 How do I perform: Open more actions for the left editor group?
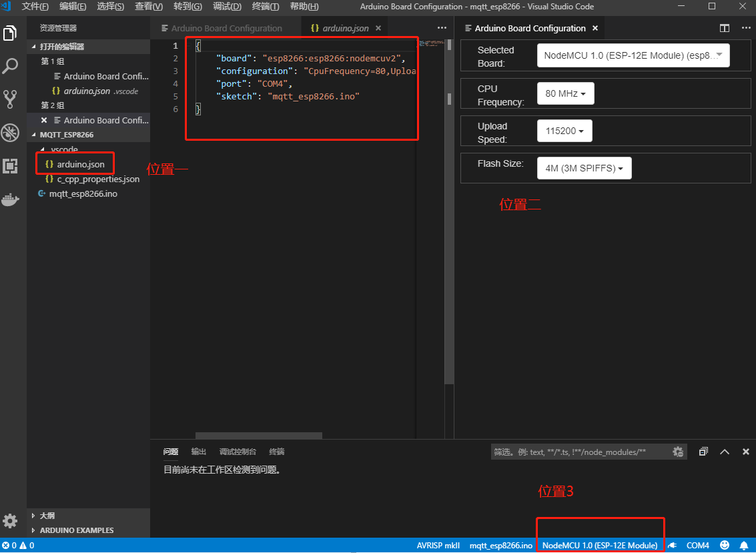442,29
